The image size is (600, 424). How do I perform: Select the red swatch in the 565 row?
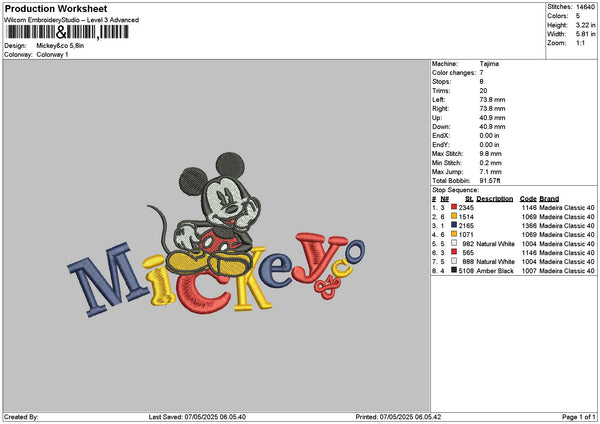click(454, 252)
